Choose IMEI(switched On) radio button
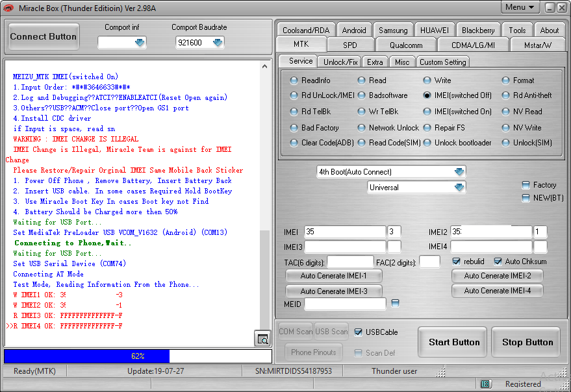Screen dimensions: 571x392 (x=427, y=112)
